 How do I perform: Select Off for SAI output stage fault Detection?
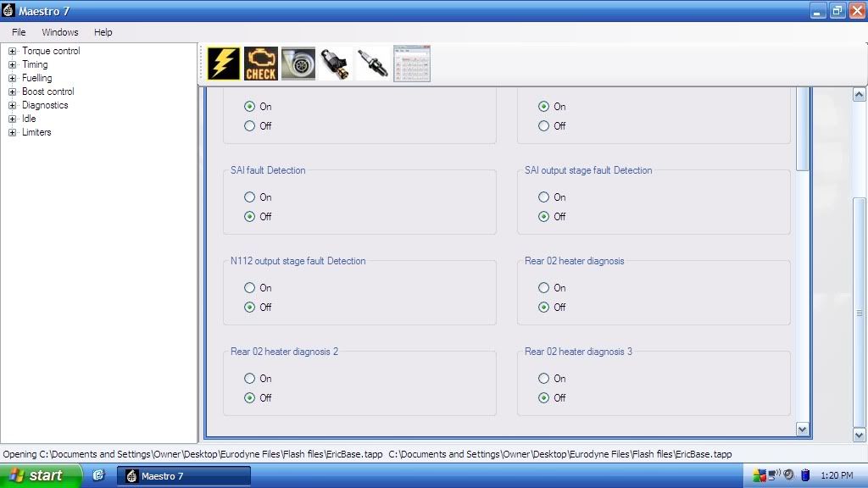(543, 216)
